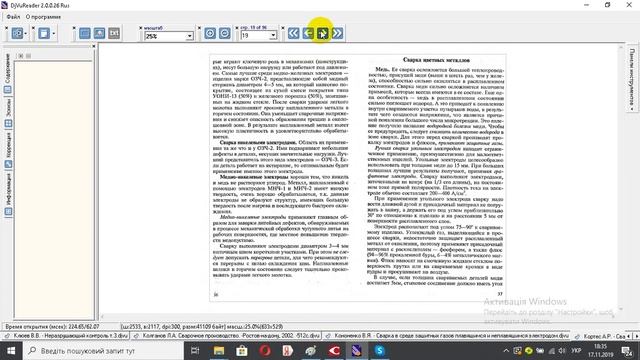Open the Панели инструментов side tab
This screenshot has height=360, width=640.
coord(632,78)
